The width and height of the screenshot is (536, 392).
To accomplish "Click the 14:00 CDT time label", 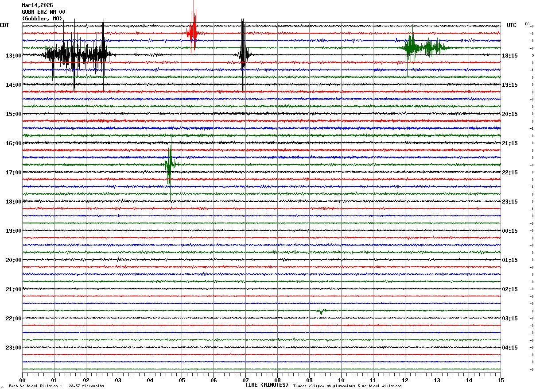I will (x=14, y=85).
